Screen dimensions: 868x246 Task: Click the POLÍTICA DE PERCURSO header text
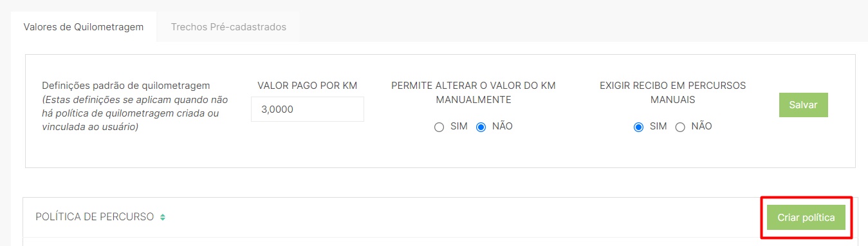pos(95,217)
